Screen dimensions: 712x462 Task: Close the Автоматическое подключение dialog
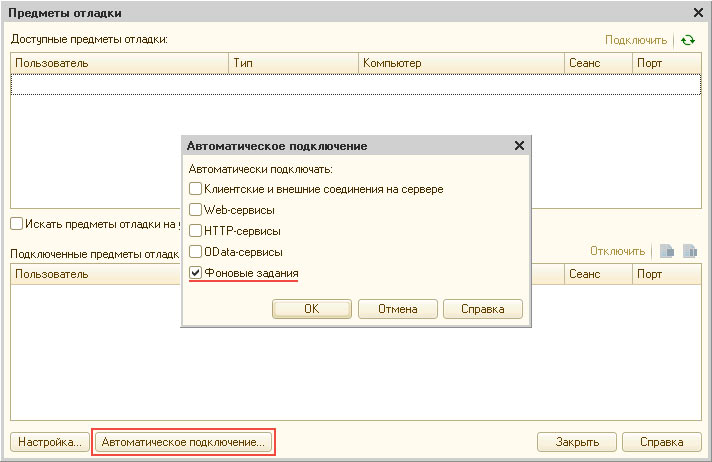tap(519, 146)
